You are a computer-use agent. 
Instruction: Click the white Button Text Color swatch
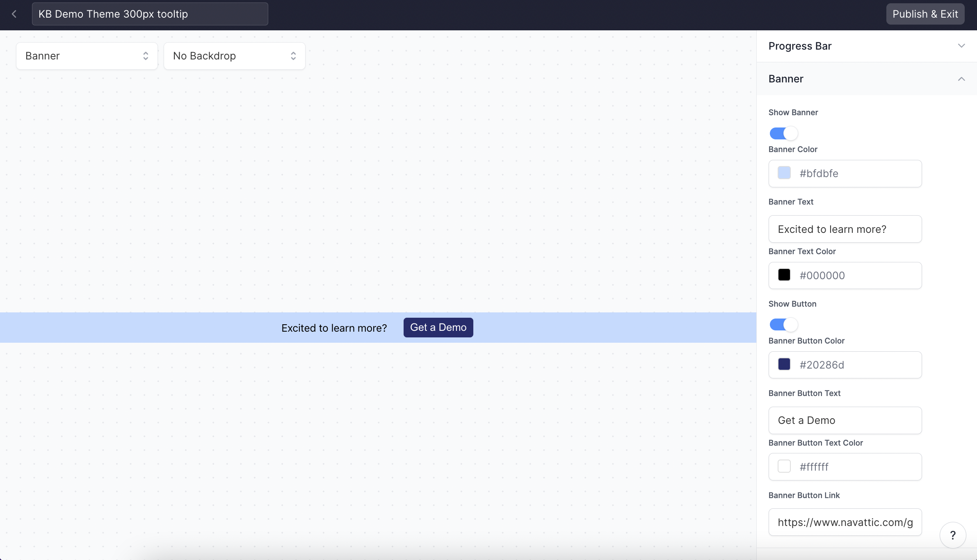(784, 467)
